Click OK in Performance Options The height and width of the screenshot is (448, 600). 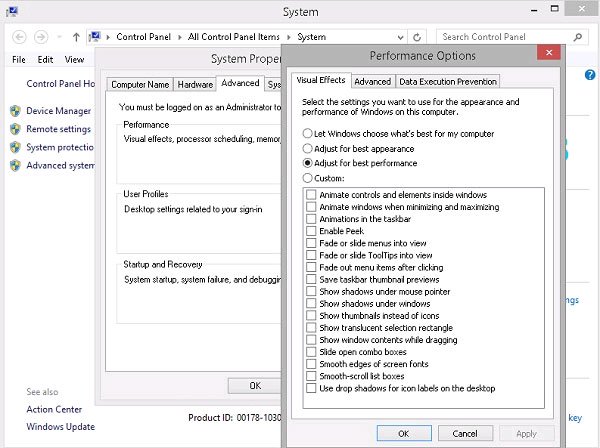pyautogui.click(x=404, y=433)
